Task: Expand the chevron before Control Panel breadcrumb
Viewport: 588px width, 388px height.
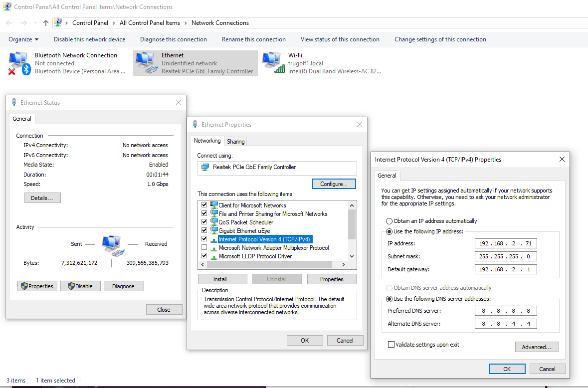Action: pos(67,23)
